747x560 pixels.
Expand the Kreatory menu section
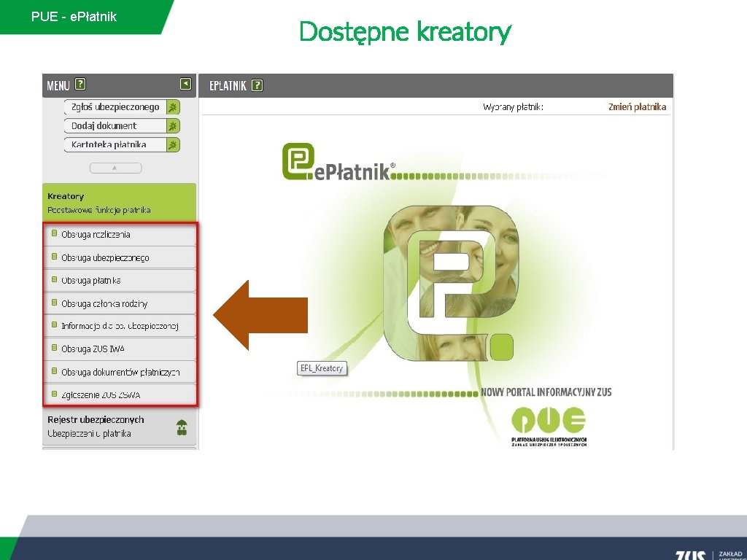coord(119,203)
